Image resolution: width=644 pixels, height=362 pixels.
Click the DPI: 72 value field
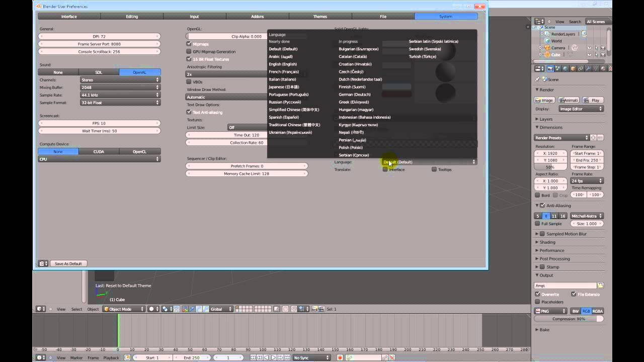pos(99,36)
